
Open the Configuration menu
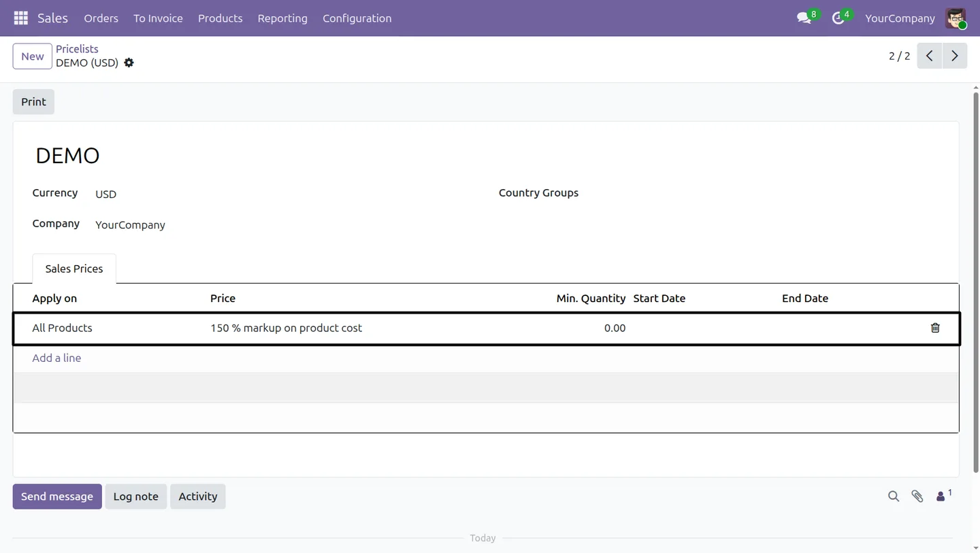pos(357,18)
